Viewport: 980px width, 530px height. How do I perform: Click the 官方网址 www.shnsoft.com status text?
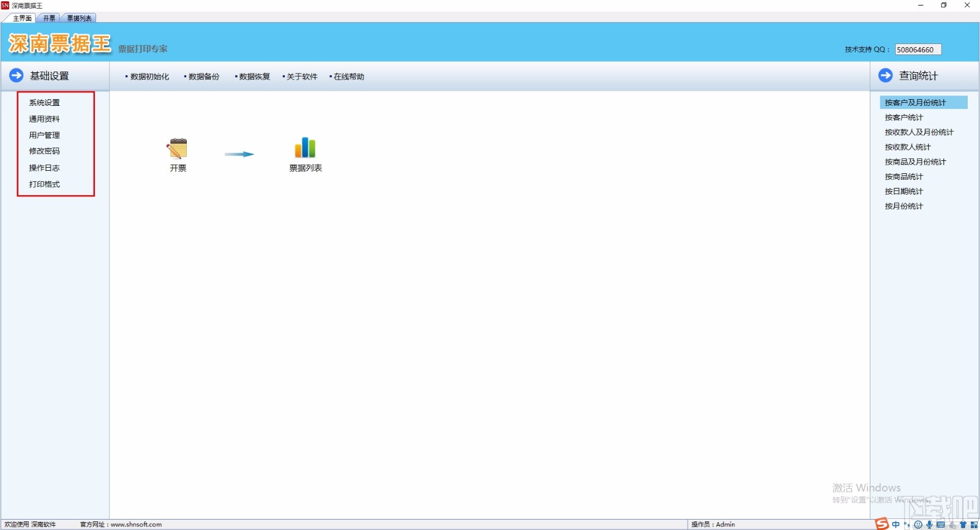pyautogui.click(x=121, y=524)
